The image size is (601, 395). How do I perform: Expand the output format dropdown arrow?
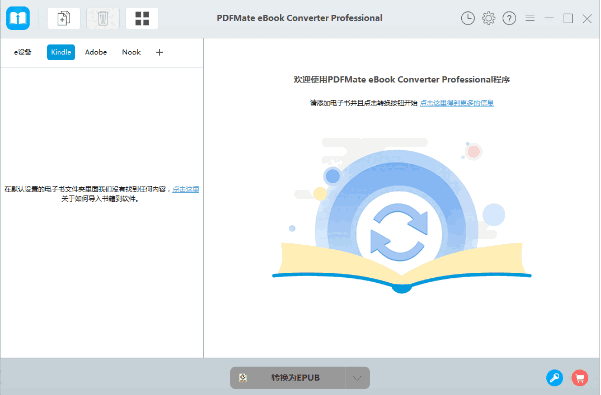coord(357,378)
